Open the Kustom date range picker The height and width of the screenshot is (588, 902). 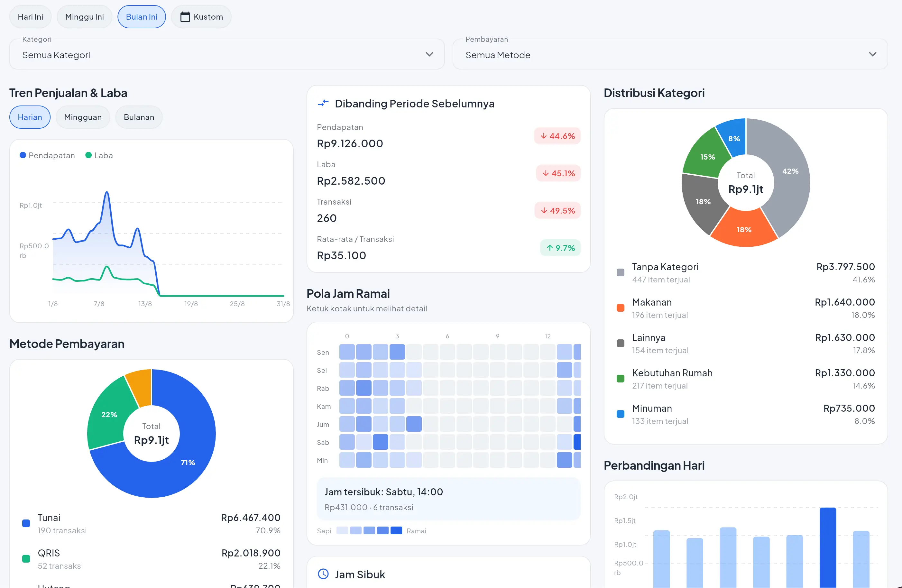click(x=201, y=17)
